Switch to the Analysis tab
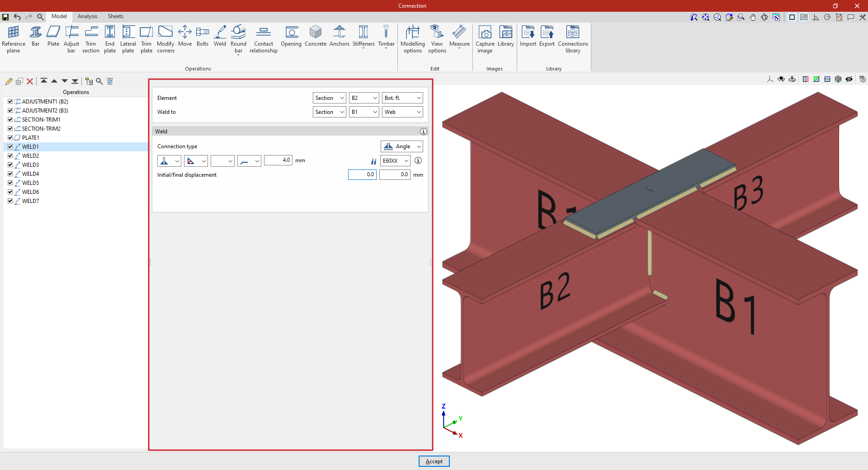Screen dimensions: 868x470 pos(87,16)
